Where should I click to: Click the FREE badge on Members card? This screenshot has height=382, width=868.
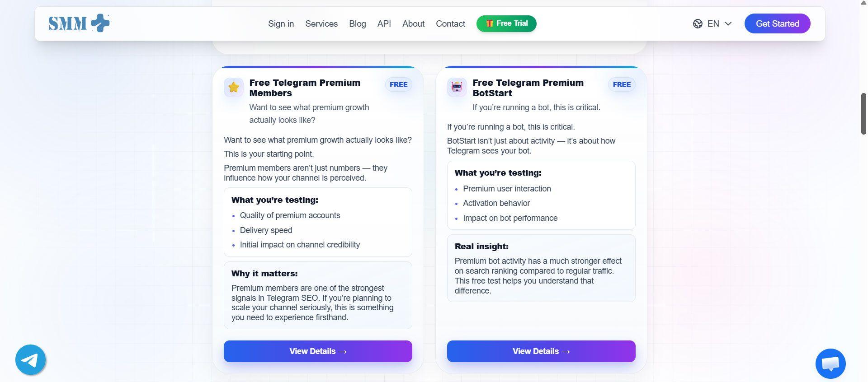click(x=398, y=84)
